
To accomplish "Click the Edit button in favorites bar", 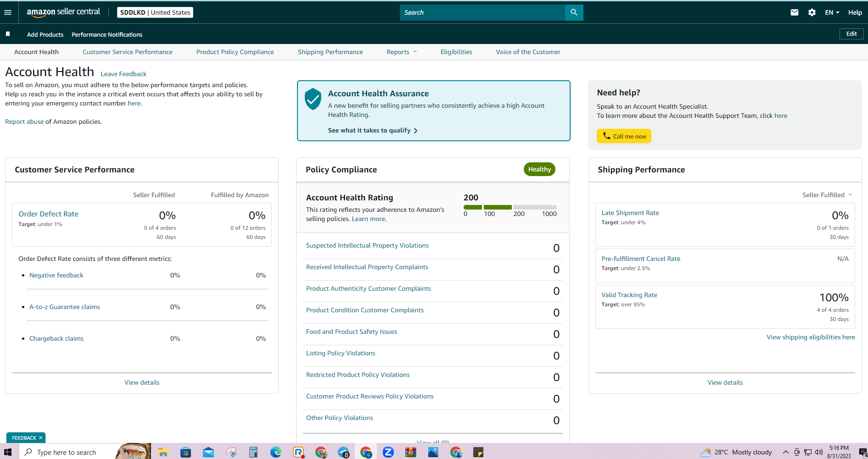I will 851,34.
